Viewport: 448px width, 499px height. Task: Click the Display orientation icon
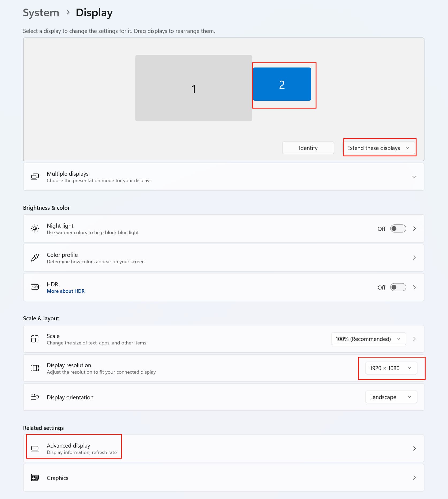[35, 397]
